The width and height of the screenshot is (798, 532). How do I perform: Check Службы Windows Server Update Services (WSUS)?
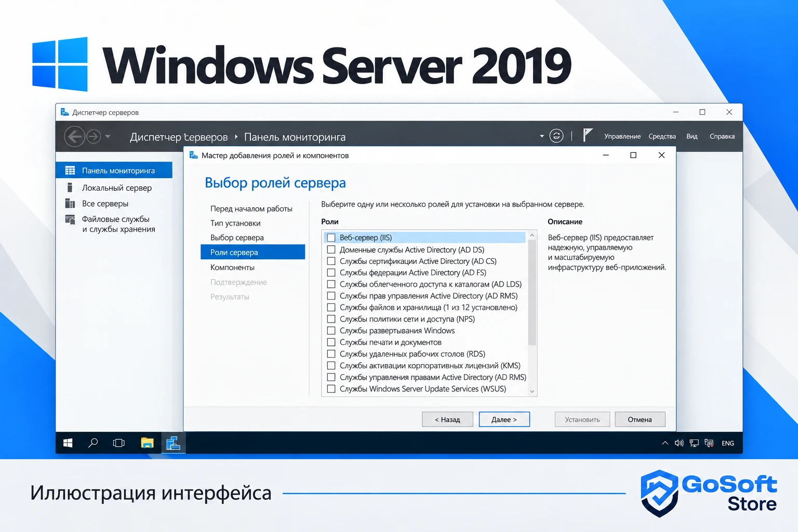(331, 389)
